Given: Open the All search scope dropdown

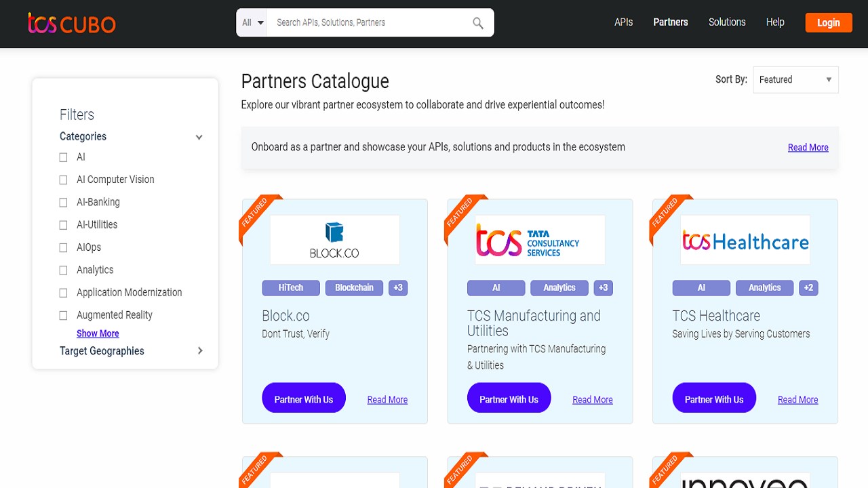Looking at the screenshot, I should pos(252,22).
